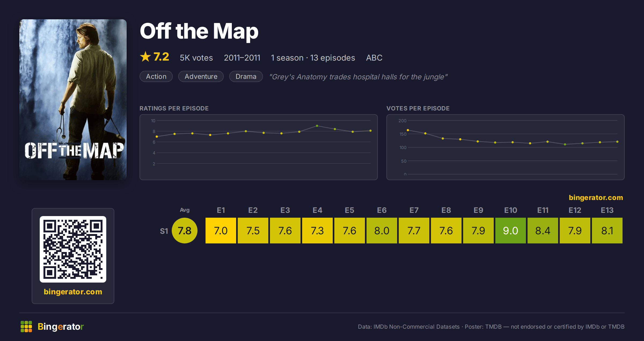The image size is (644, 341).
Task: Click the E6 column header
Action: 382,210
